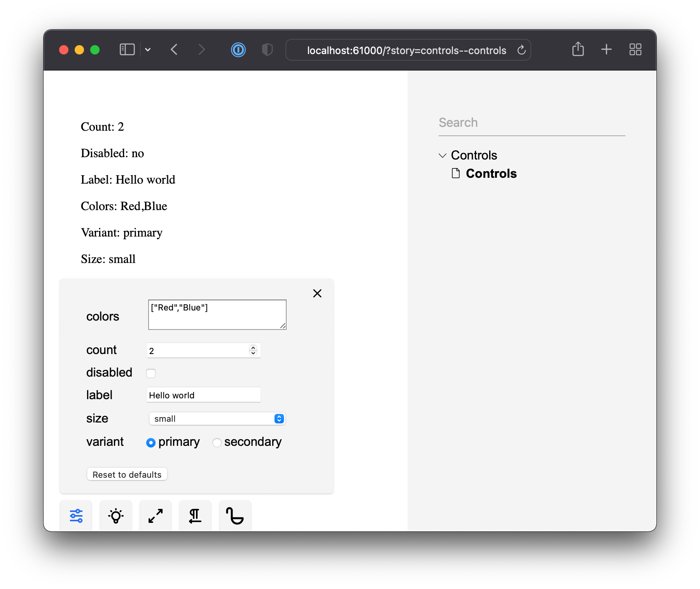Toggle right-to-left text direction icon

pyautogui.click(x=195, y=516)
